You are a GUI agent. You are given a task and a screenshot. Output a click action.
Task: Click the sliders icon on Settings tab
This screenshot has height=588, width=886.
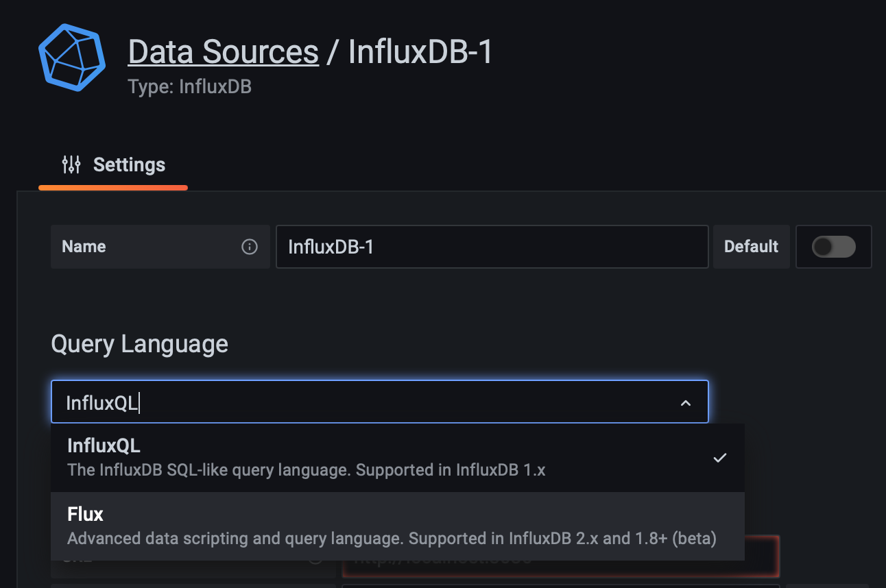(71, 165)
